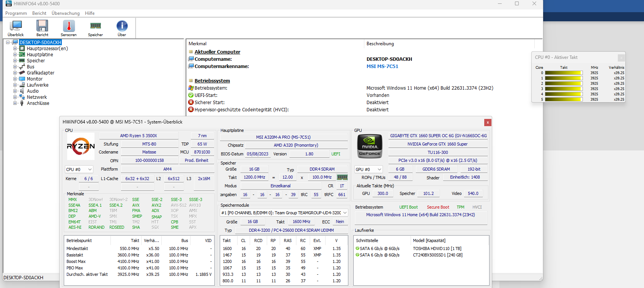Click the Bus tree node icon
The height and width of the screenshot is (288, 644).
(22, 67)
